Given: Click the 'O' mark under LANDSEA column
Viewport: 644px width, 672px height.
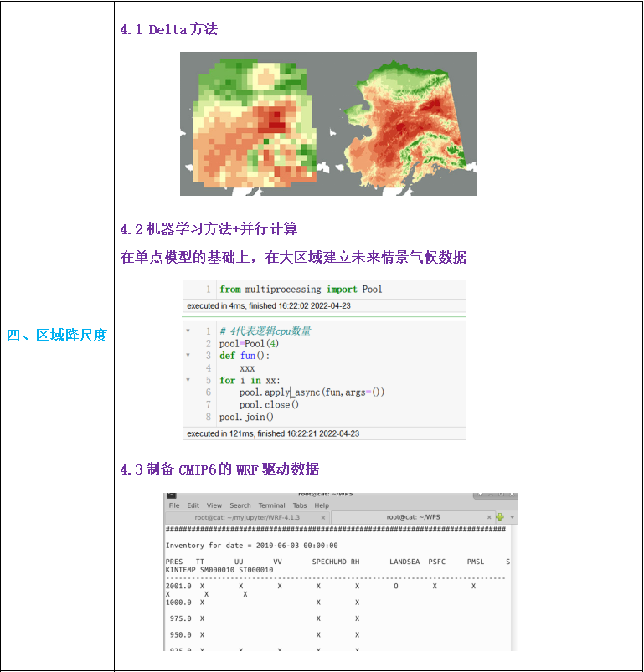Looking at the screenshot, I should tap(396, 587).
